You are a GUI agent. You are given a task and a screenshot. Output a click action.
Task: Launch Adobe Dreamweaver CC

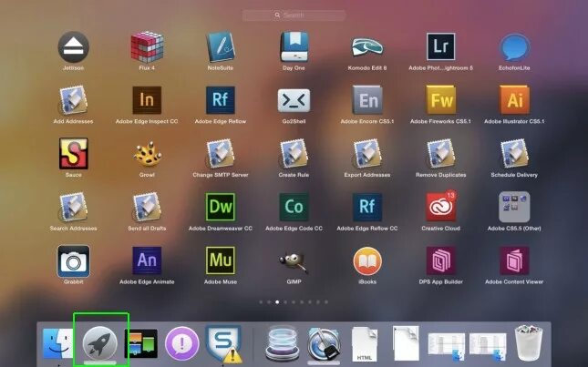pos(221,207)
